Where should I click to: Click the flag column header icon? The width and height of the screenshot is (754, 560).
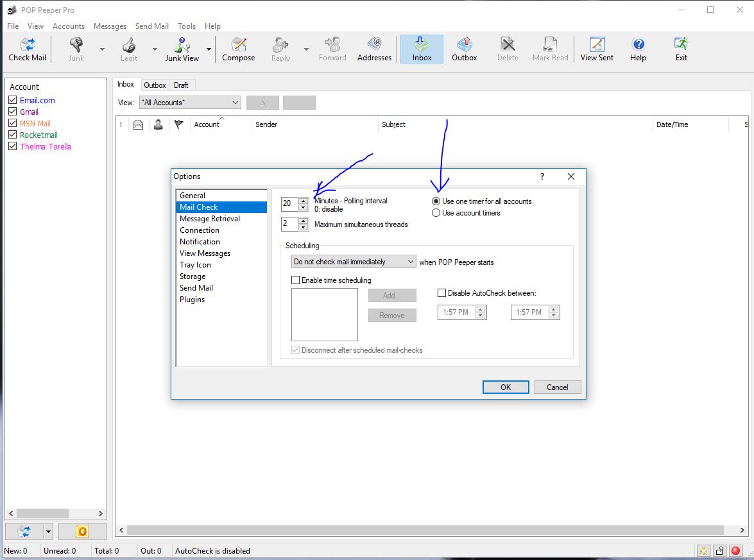(178, 124)
